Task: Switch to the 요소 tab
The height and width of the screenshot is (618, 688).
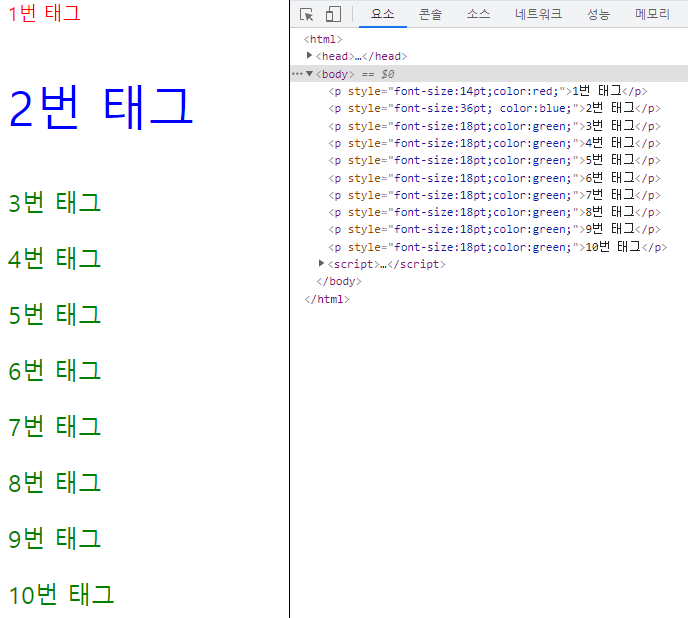Action: (383, 14)
